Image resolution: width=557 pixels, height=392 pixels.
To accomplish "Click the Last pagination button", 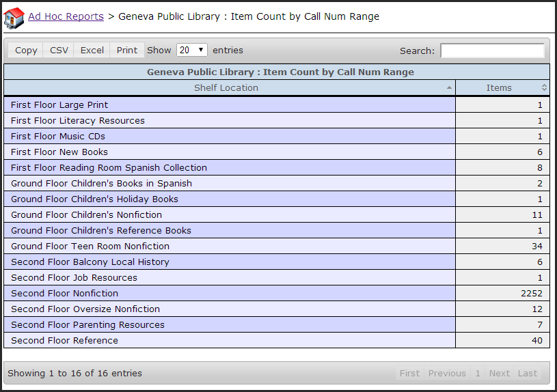I will (x=527, y=373).
